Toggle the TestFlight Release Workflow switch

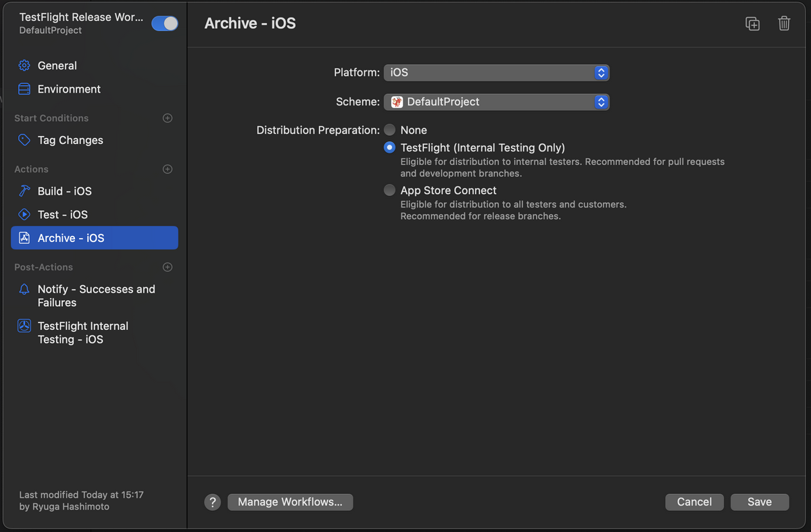[x=164, y=24]
